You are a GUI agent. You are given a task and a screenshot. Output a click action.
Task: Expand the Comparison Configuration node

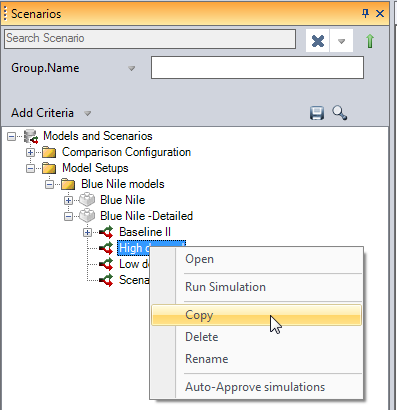pos(30,153)
